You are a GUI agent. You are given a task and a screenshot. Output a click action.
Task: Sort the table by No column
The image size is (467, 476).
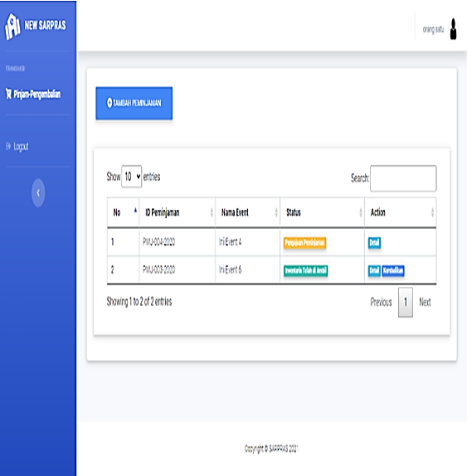click(x=124, y=212)
